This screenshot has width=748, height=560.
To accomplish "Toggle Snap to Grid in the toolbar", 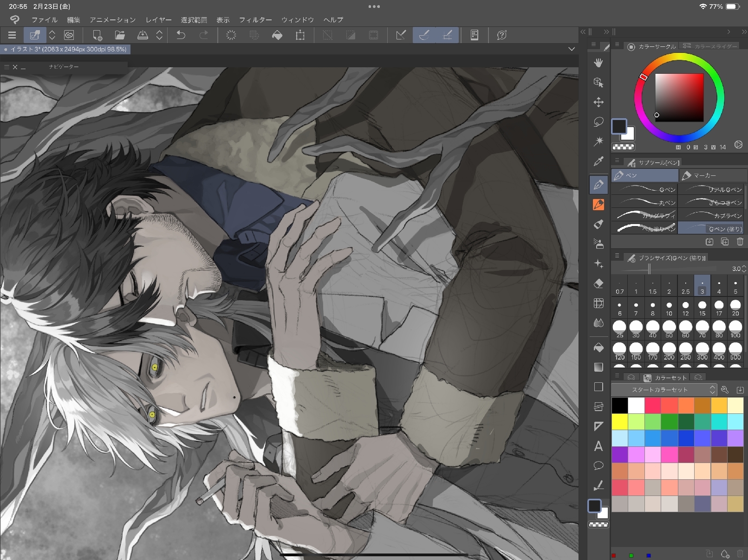I will 448,35.
